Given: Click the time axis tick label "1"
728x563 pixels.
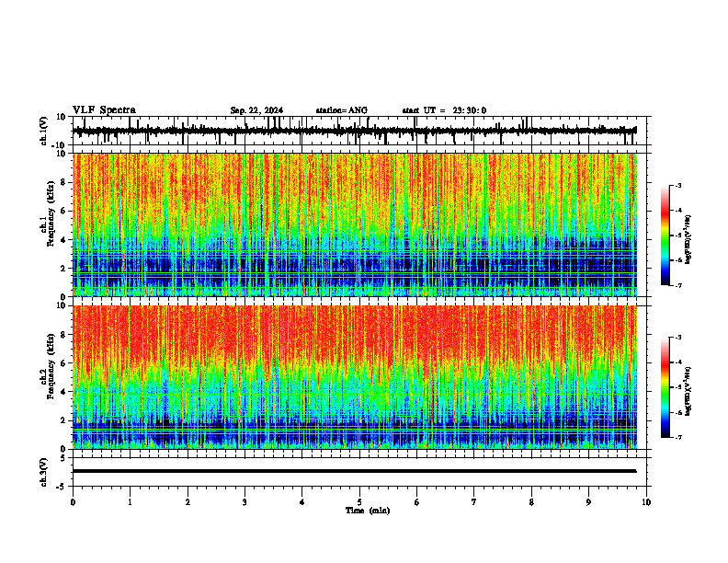Looking at the screenshot, I should pos(130,502).
